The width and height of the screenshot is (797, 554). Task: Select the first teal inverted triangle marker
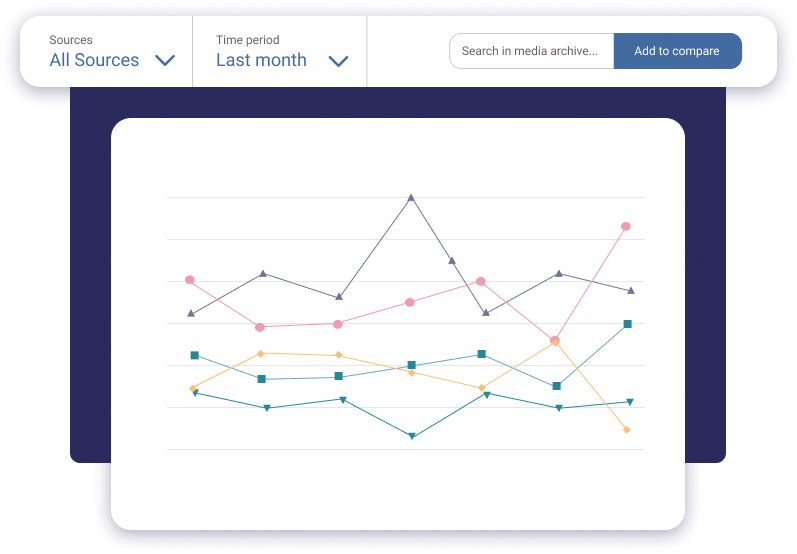coord(196,393)
